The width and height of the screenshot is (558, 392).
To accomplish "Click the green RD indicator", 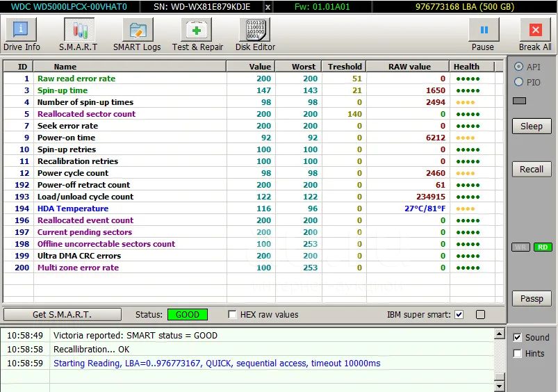I will (543, 247).
